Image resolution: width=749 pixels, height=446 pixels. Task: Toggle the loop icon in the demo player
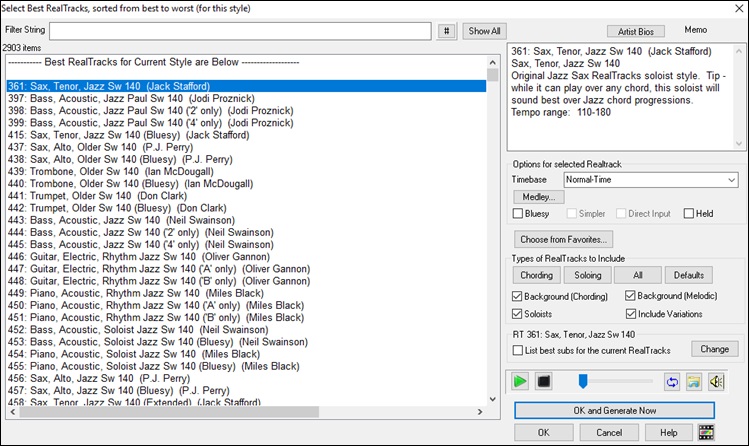coord(672,382)
